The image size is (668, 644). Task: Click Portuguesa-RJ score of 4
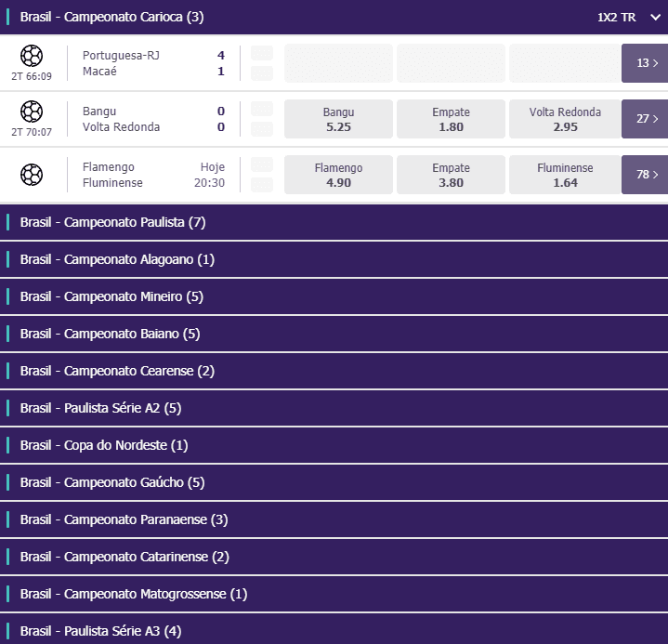click(221, 56)
